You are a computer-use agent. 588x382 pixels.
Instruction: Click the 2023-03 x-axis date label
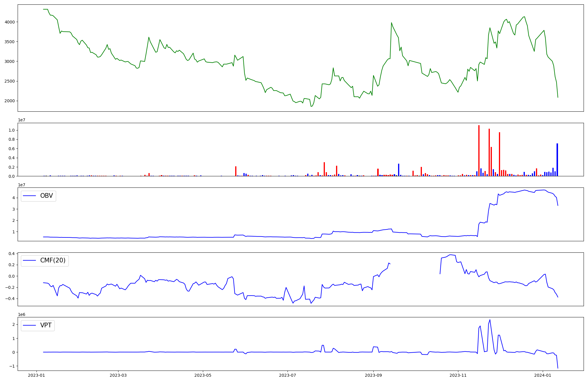tap(118, 375)
